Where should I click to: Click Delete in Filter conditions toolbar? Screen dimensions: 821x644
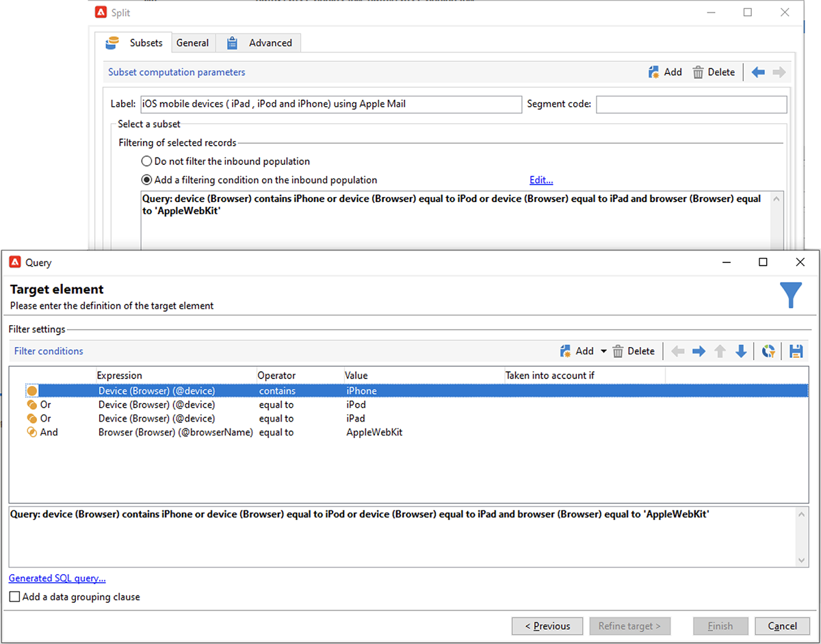point(634,351)
